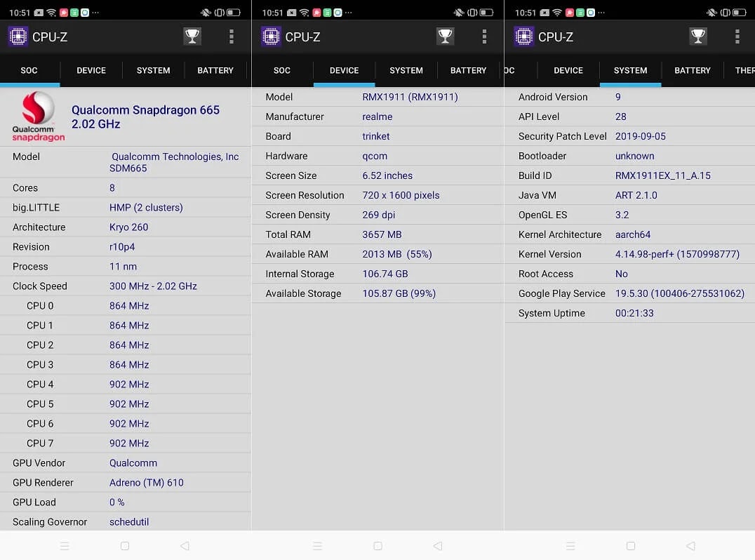Tap the 'r10p4' revision value
This screenshot has height=560, width=755.
(122, 247)
